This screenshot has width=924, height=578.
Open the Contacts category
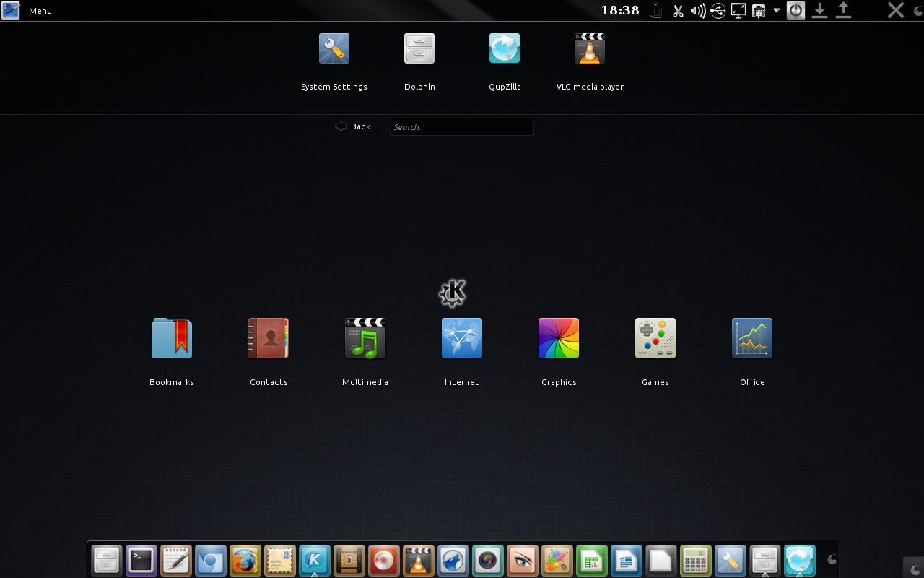(x=269, y=351)
